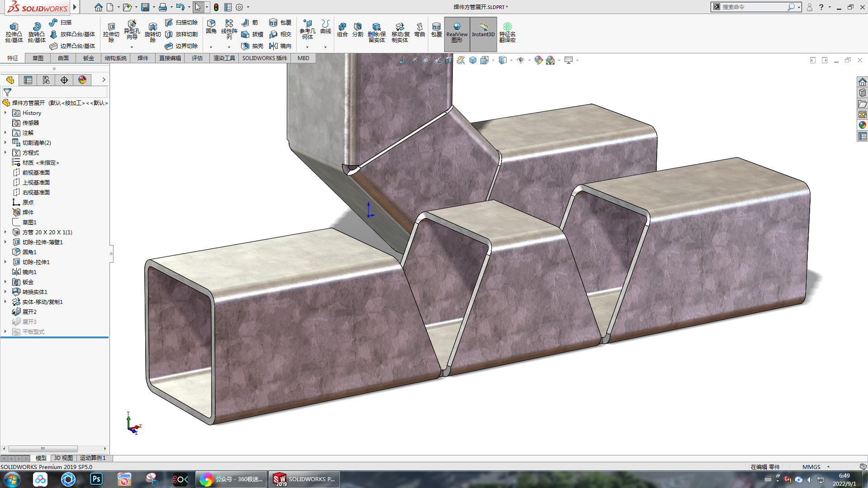868x488 pixels.
Task: Open Photoshop from the Windows taskbar
Action: (96, 479)
